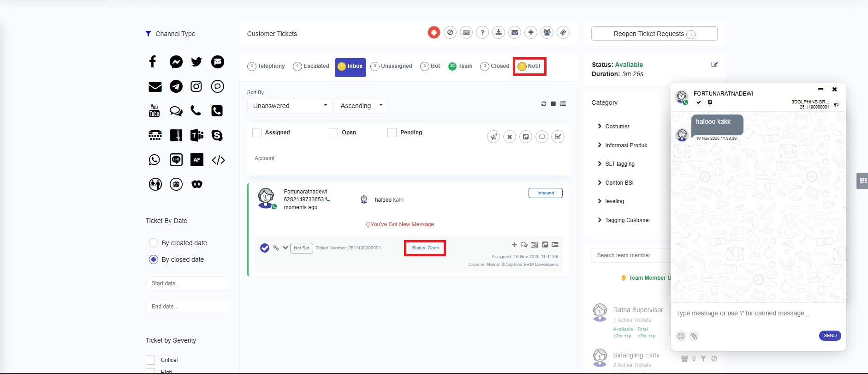This screenshot has width=868, height=374.
Task: Choose the Instagram channel icon
Action: tap(196, 86)
